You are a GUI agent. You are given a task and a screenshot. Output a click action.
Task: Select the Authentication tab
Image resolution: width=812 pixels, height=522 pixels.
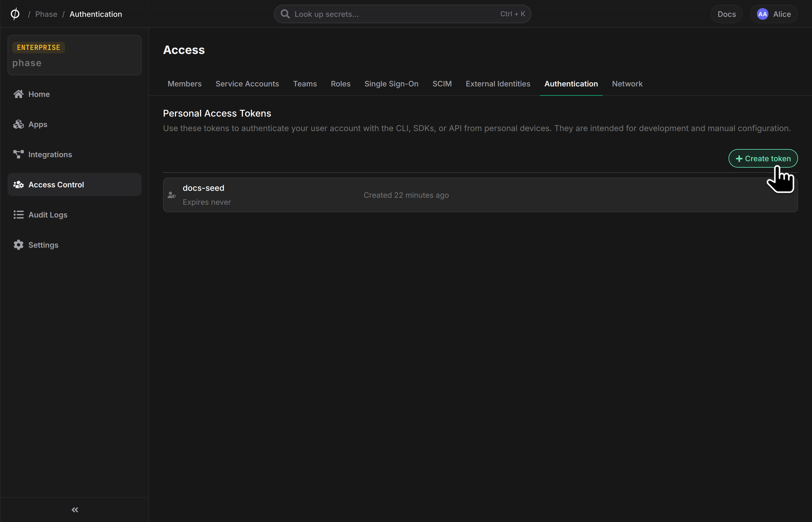click(x=571, y=84)
